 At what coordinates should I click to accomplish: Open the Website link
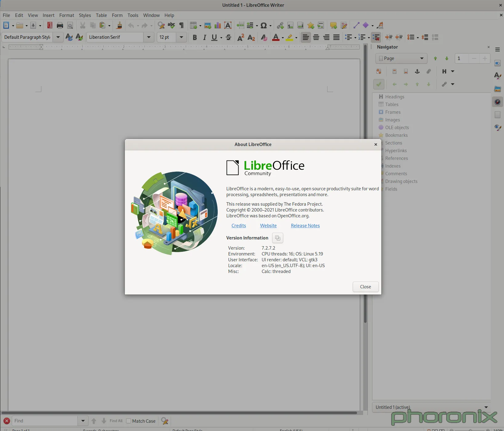tap(268, 226)
